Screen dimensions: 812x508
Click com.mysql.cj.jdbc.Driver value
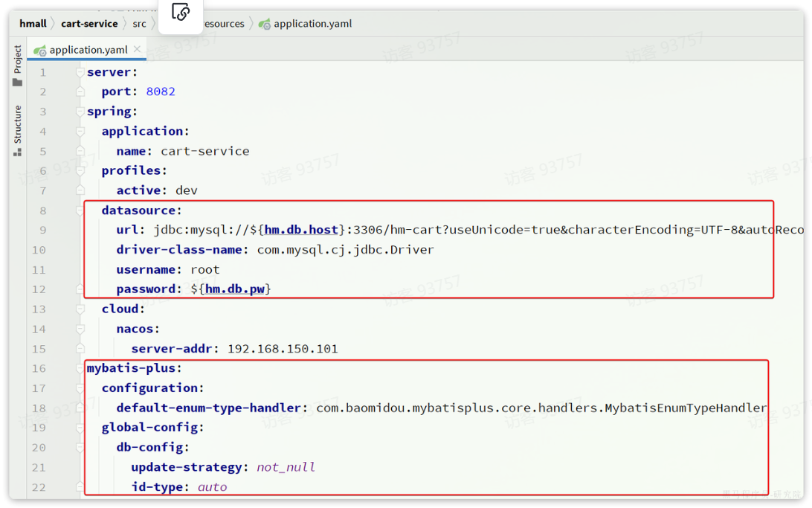point(346,250)
